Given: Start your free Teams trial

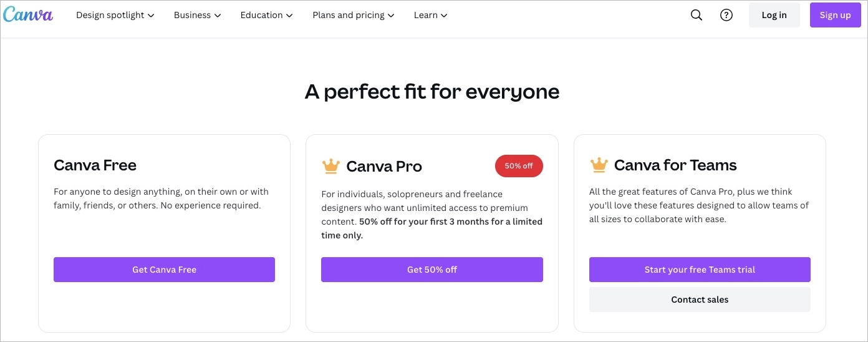Looking at the screenshot, I should tap(700, 270).
